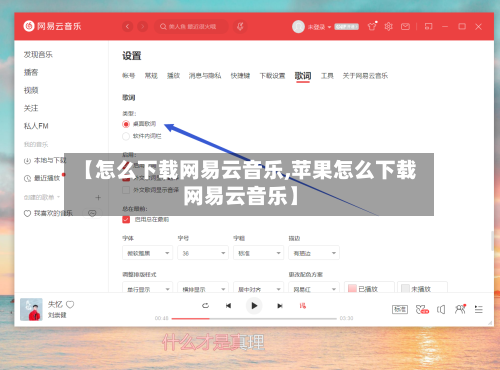The image size is (500, 370).
Task: Open the playlist queue icon
Action: (479, 310)
